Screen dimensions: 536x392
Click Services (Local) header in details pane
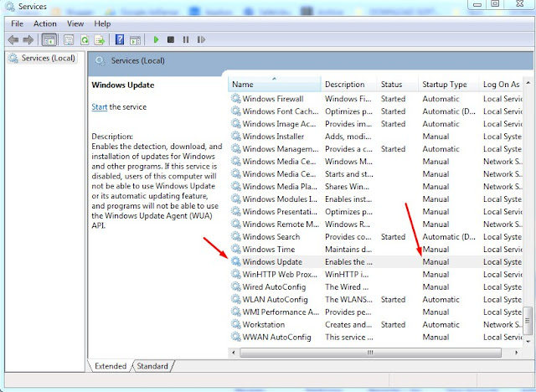point(137,60)
